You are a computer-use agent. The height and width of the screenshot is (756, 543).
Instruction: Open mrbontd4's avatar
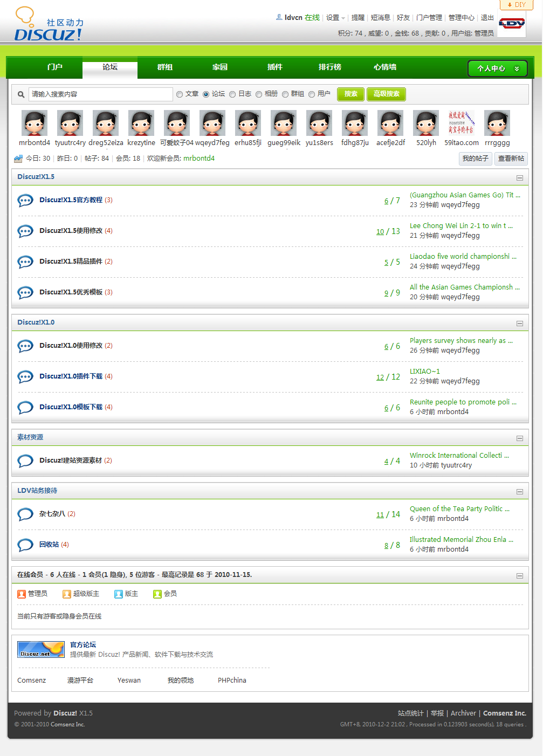click(x=35, y=123)
